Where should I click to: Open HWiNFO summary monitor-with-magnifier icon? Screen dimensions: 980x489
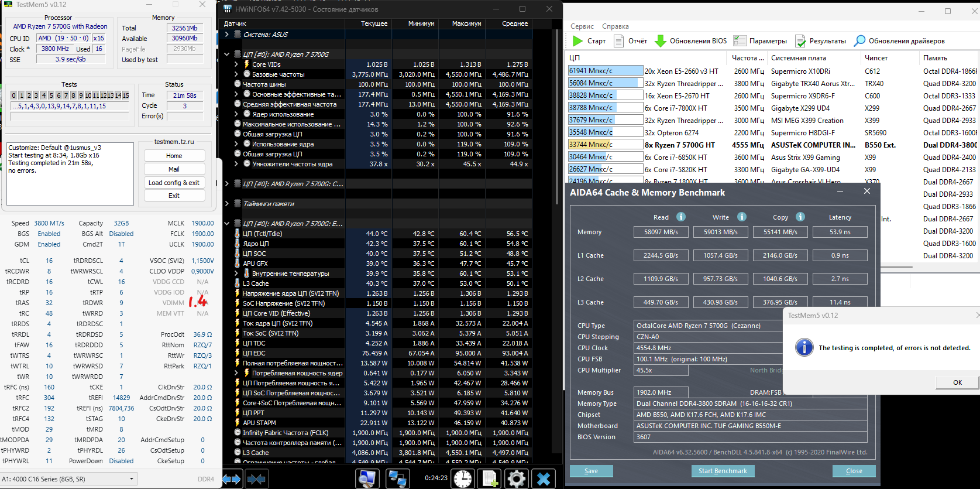[x=367, y=479]
